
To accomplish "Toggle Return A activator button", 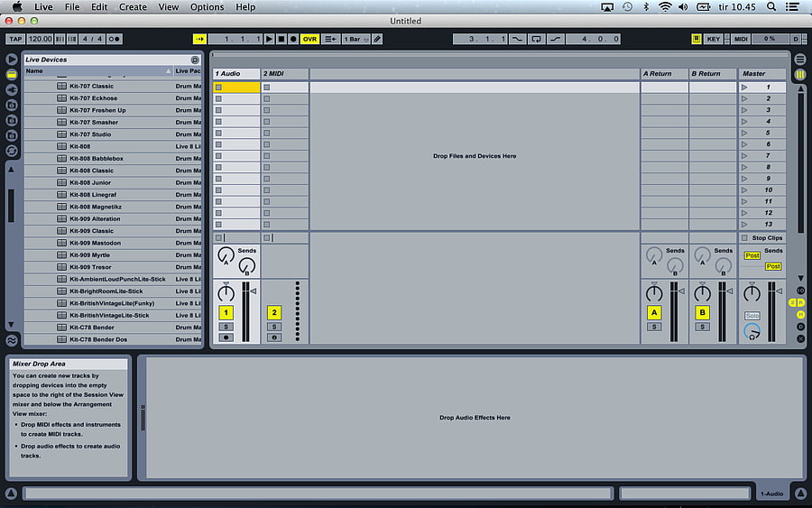I will click(654, 312).
